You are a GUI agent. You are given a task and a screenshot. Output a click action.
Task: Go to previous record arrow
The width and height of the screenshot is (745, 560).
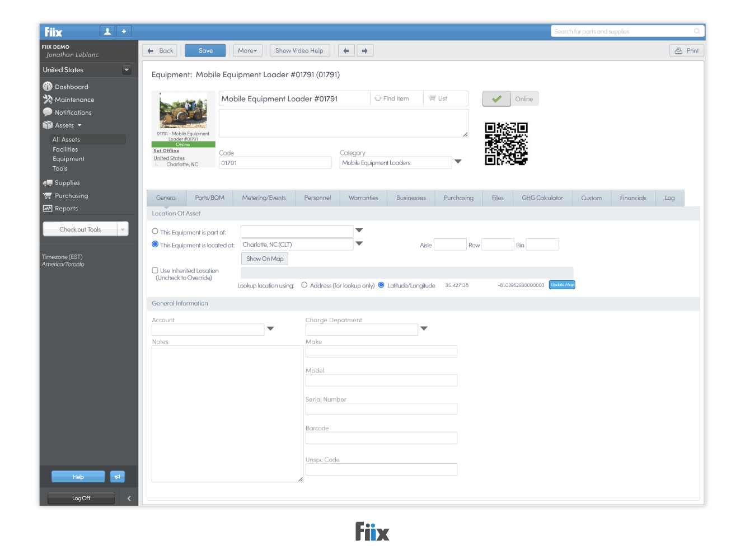click(x=346, y=51)
